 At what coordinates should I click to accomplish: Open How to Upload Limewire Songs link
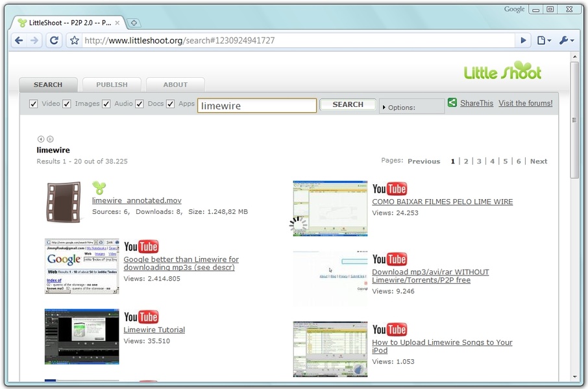442,346
